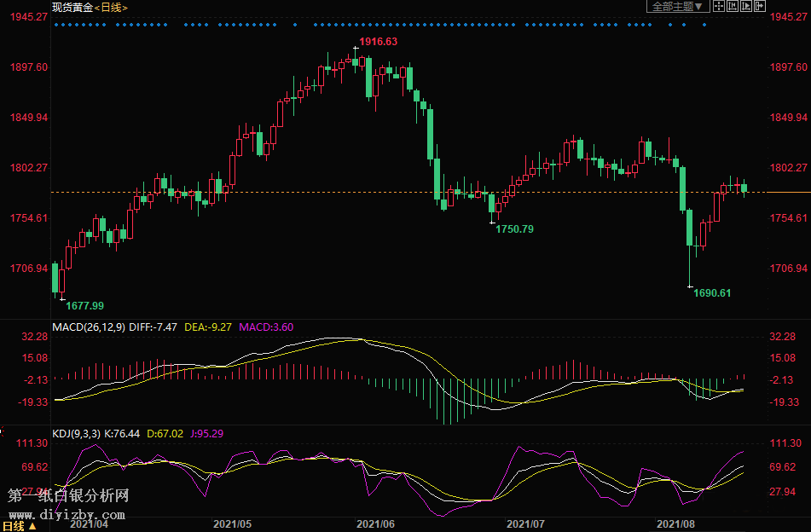
Task: Select the 2021/08 date on time axis
Action: click(x=675, y=524)
